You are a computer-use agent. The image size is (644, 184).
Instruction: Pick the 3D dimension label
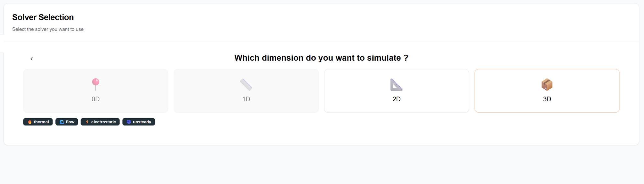click(547, 99)
